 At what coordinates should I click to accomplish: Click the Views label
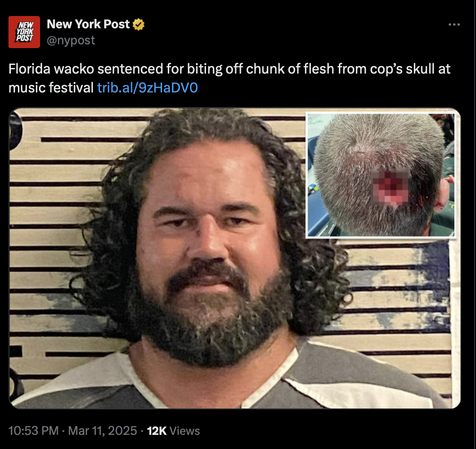[185, 431]
